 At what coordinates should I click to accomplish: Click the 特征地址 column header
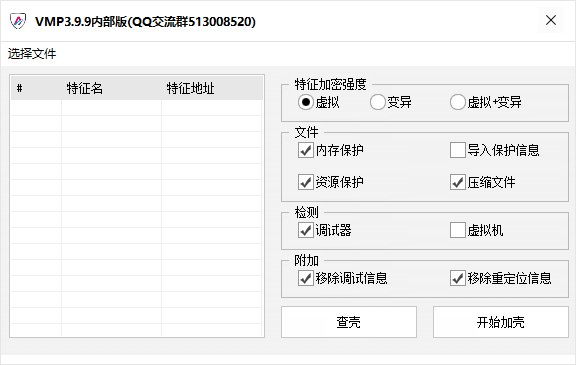pyautogui.click(x=212, y=88)
